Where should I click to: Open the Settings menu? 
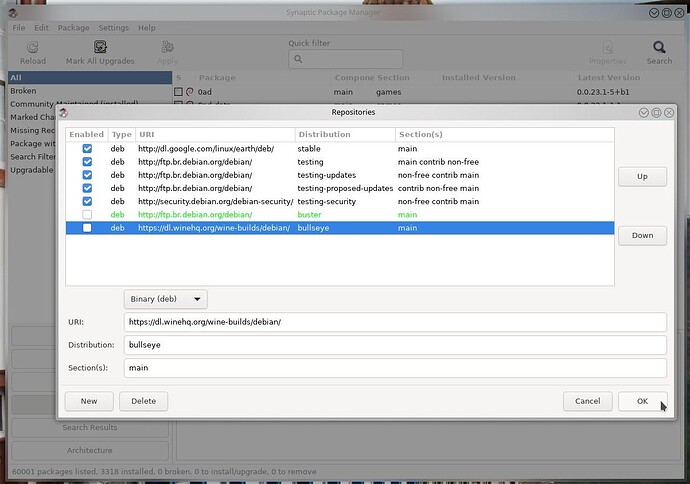pos(113,28)
